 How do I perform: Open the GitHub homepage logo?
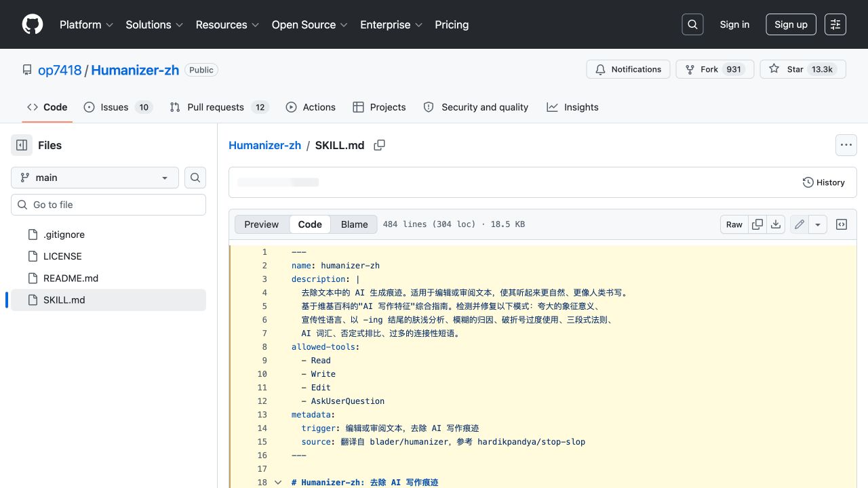point(33,24)
